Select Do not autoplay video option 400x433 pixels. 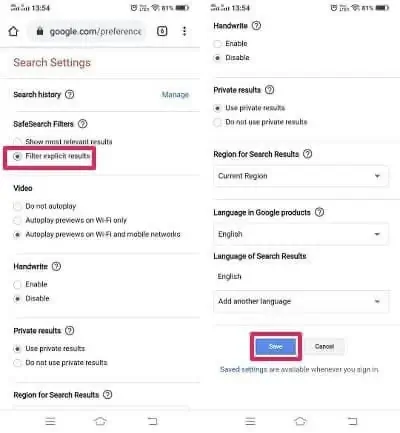45,206
